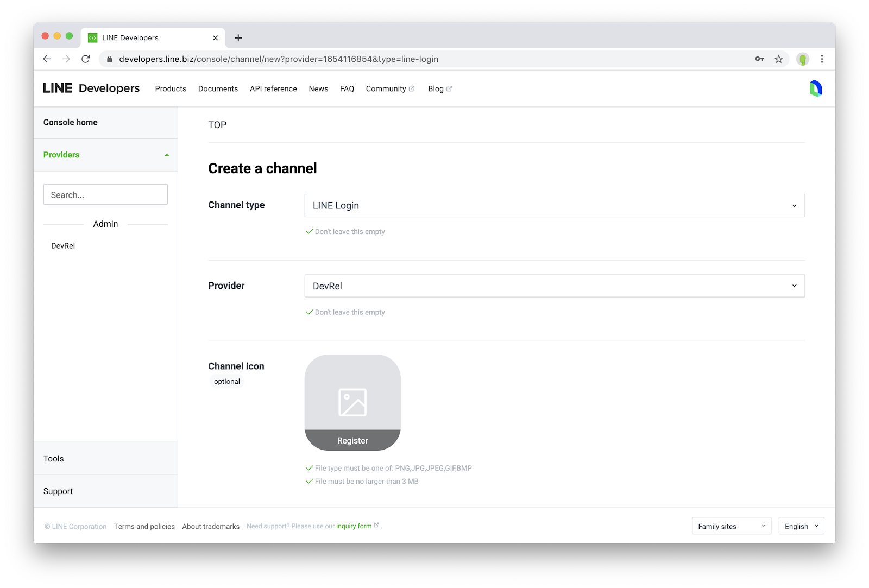
Task: Click the LINE Developers tab favicon
Action: pos(93,38)
